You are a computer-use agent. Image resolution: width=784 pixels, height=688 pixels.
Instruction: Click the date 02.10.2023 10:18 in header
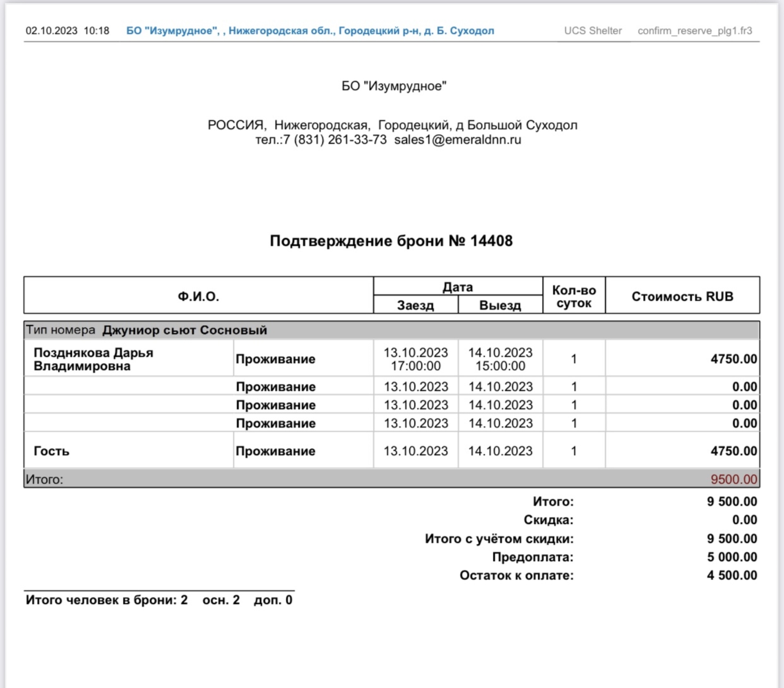point(67,31)
